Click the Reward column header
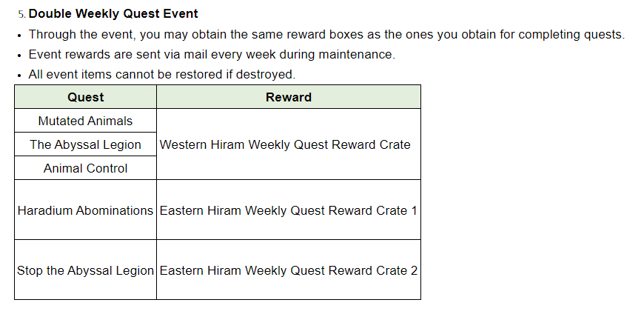The height and width of the screenshot is (314, 644). [x=288, y=97]
